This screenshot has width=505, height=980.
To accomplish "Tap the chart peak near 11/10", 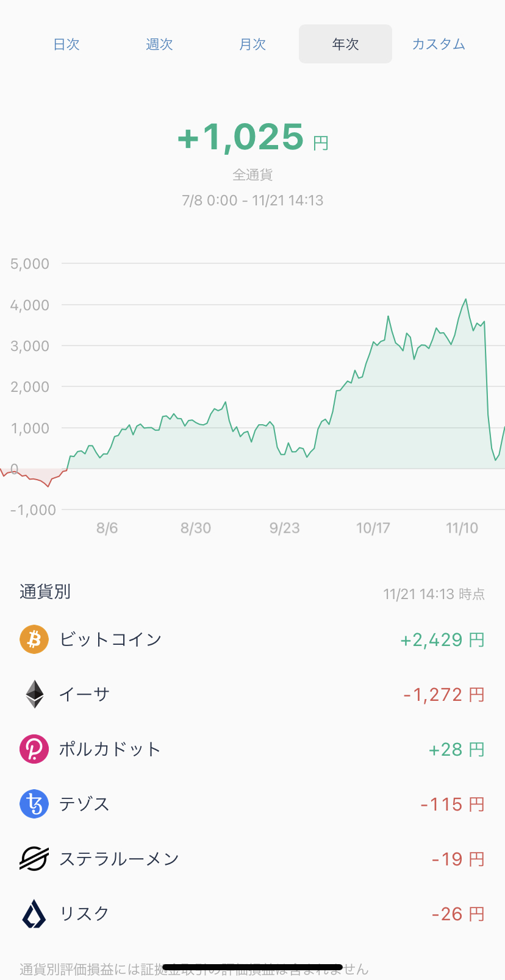I will [466, 299].
